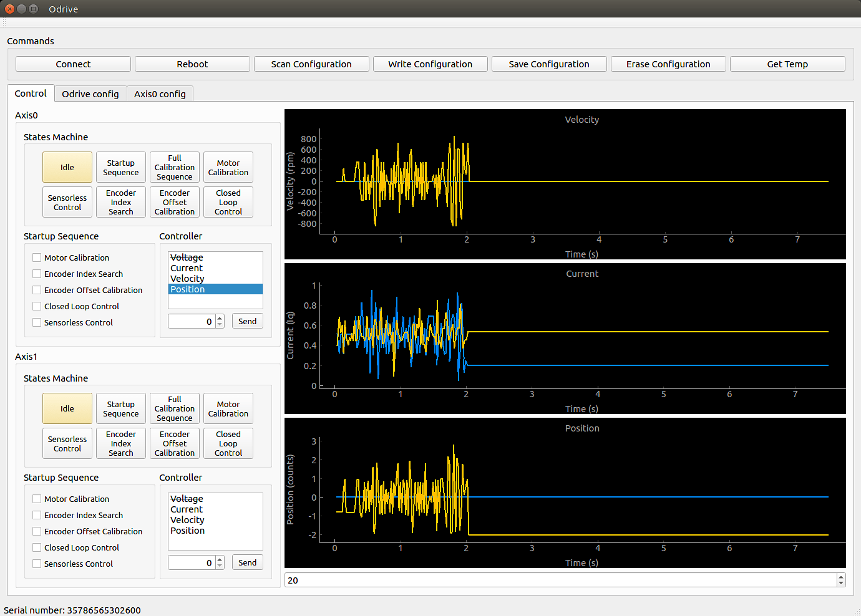Increment the Axis0 controller value spinner

pos(220,319)
